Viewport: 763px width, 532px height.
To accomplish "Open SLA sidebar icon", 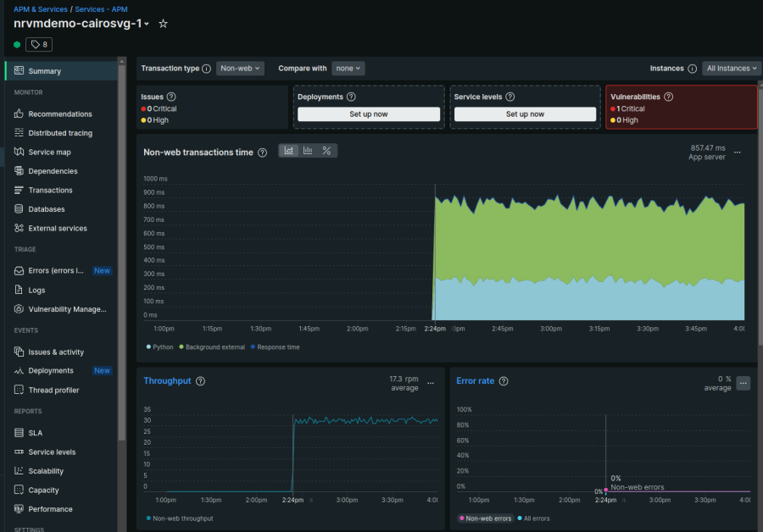I will [19, 433].
